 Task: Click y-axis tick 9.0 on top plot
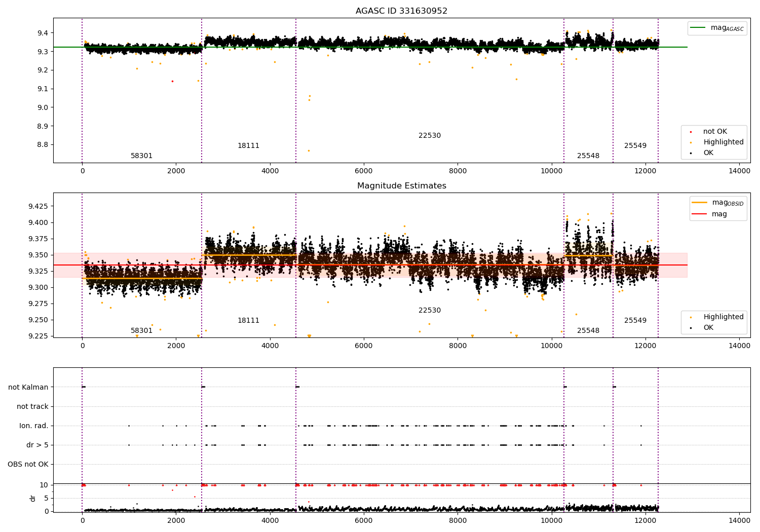[x=43, y=107]
